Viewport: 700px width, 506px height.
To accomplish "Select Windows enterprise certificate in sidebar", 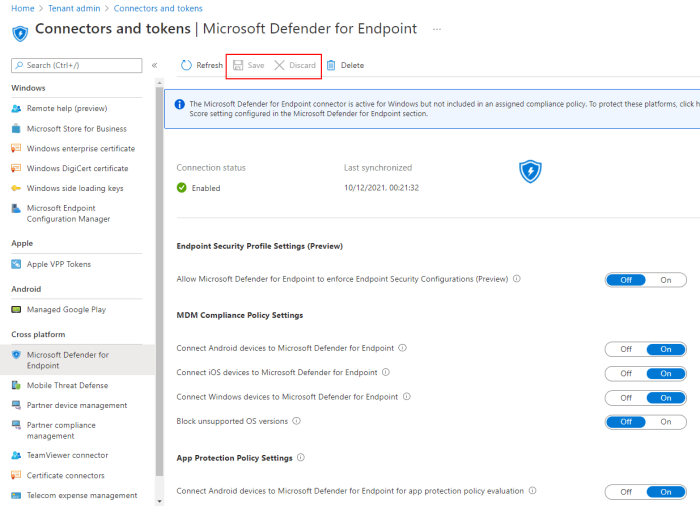I will tap(80, 148).
